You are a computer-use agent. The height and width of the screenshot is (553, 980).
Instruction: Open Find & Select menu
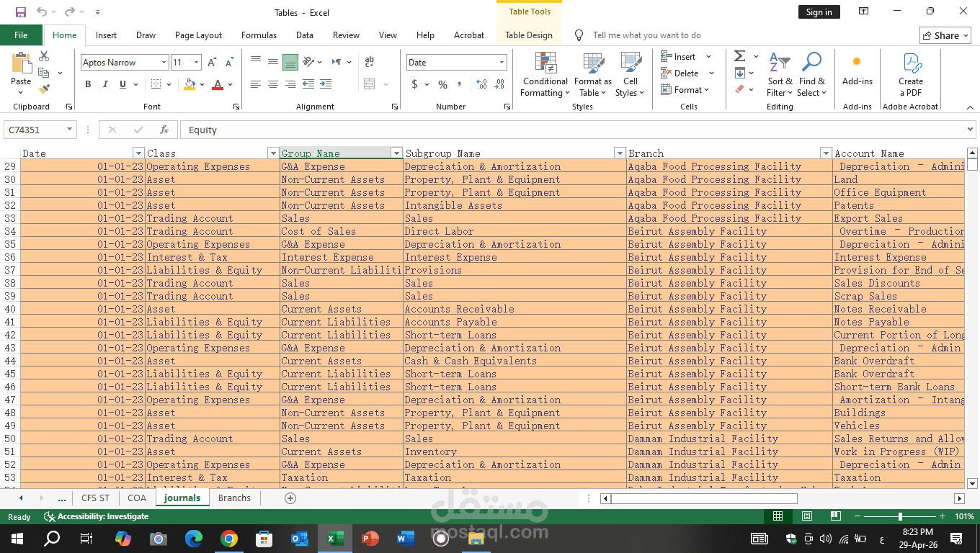[x=811, y=75]
